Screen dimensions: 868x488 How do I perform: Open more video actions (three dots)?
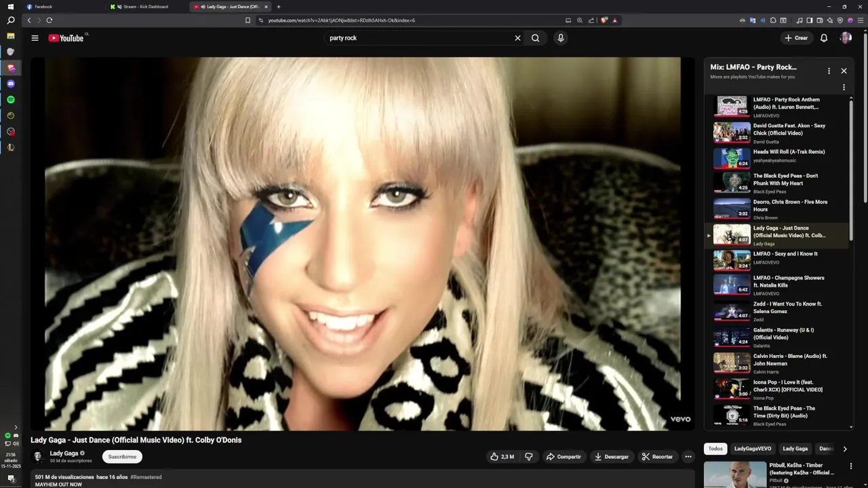[688, 457]
